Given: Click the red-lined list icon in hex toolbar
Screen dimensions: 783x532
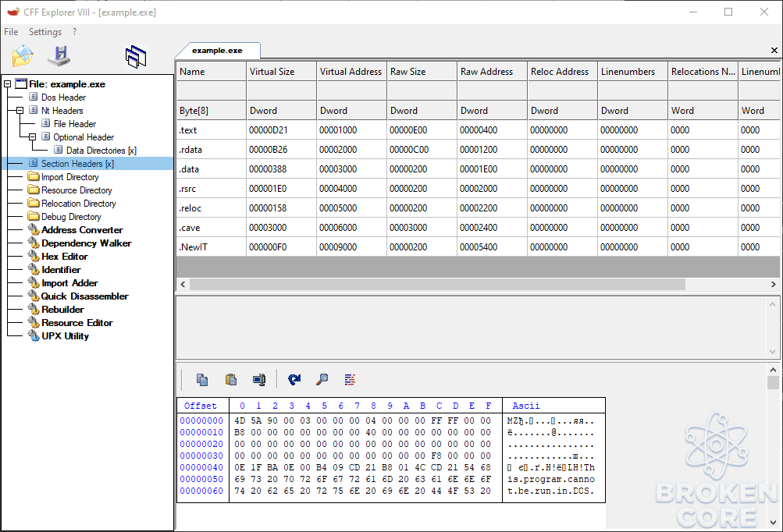Looking at the screenshot, I should pos(350,380).
